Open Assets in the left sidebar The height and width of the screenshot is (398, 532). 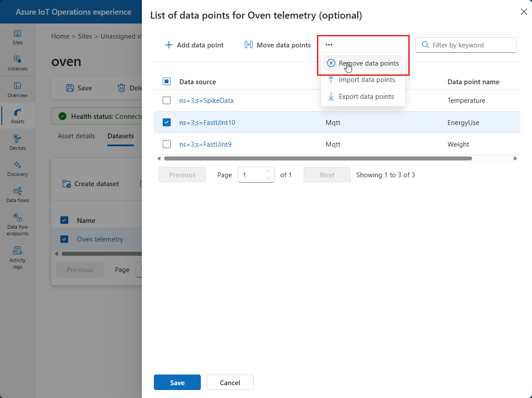17,116
